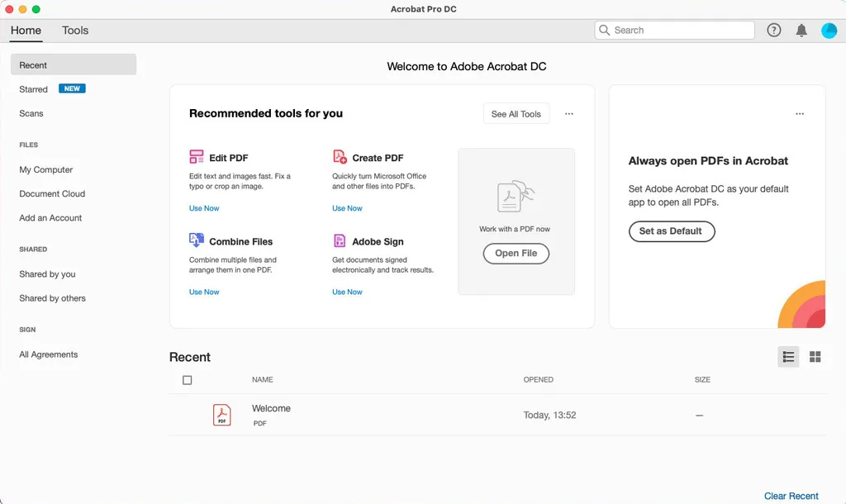
Task: Select the Combine Files tool icon
Action: [x=197, y=240]
